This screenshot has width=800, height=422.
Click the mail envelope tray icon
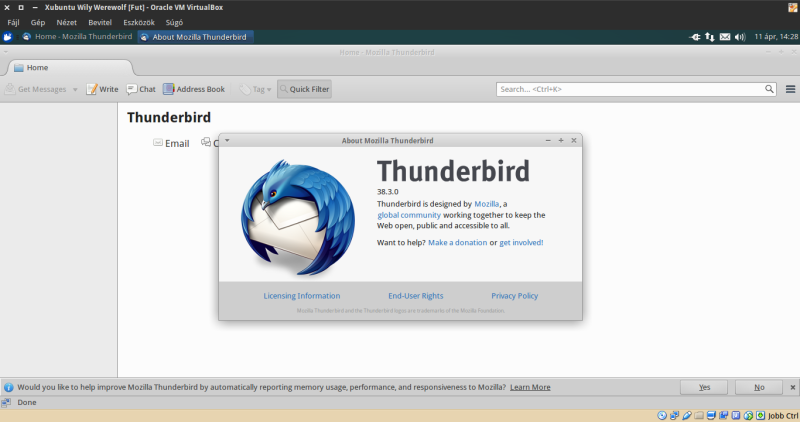[724, 37]
